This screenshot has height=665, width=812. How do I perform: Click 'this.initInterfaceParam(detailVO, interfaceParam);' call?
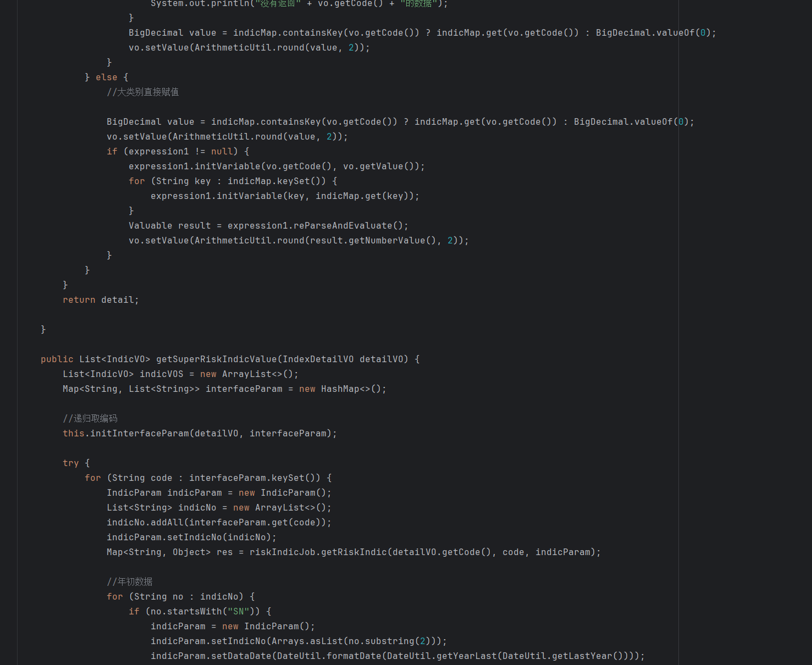click(200, 434)
